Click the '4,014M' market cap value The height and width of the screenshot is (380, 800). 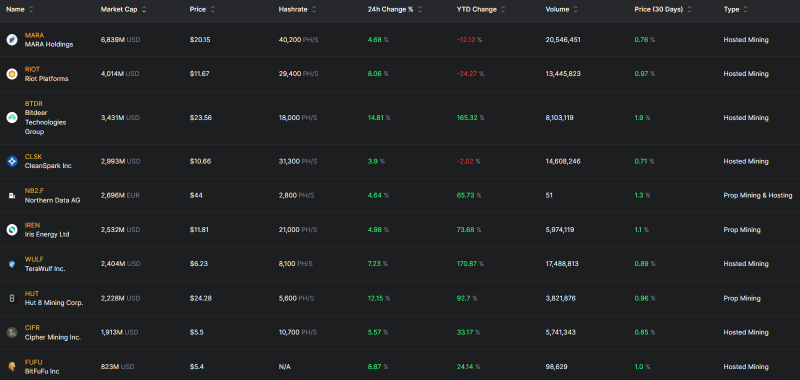113,74
